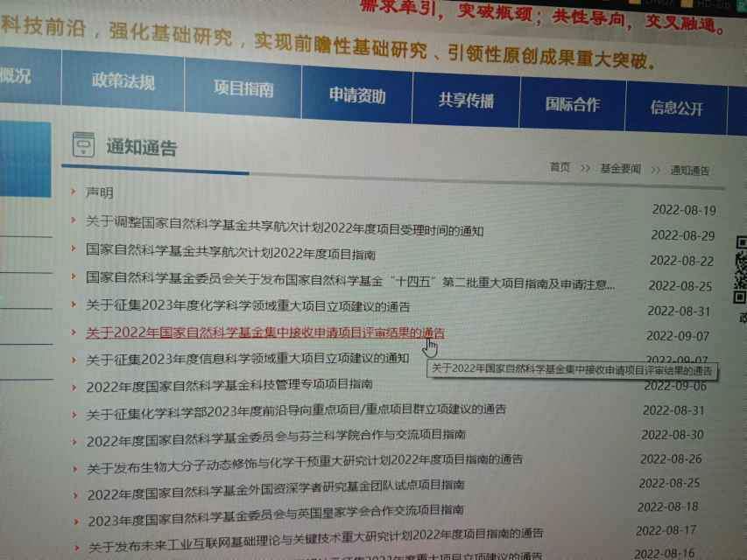
Task: Click the arrow bullet before 2022年度科技管理专项项目指南
Action: [74, 387]
